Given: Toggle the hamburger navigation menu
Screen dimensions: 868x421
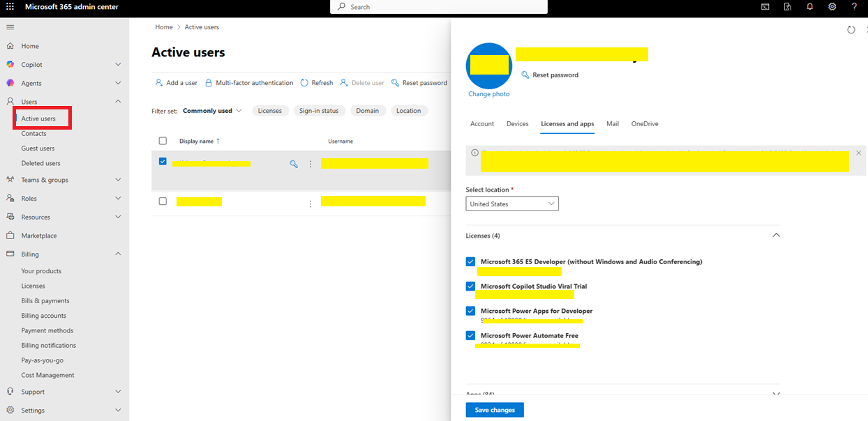Looking at the screenshot, I should pos(10,26).
